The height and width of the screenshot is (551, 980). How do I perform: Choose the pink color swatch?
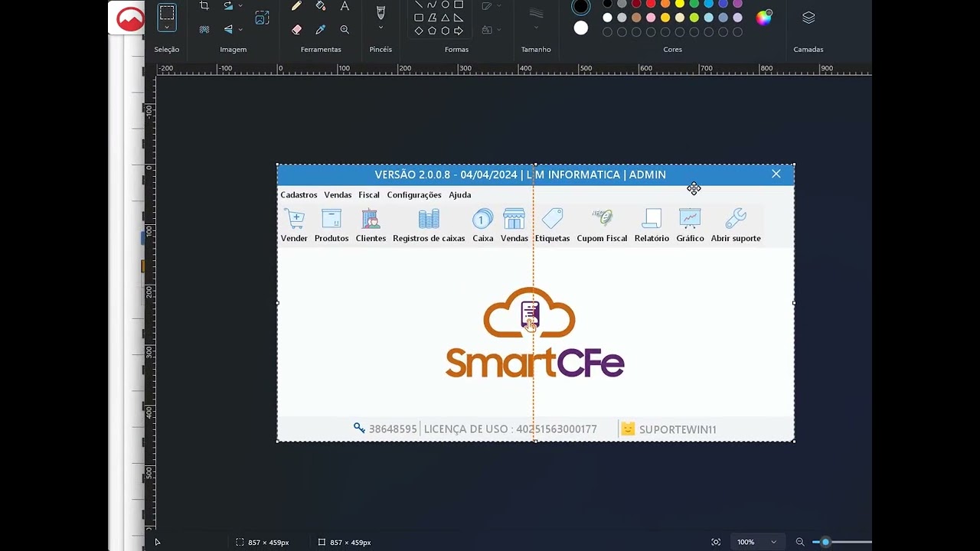pos(651,18)
